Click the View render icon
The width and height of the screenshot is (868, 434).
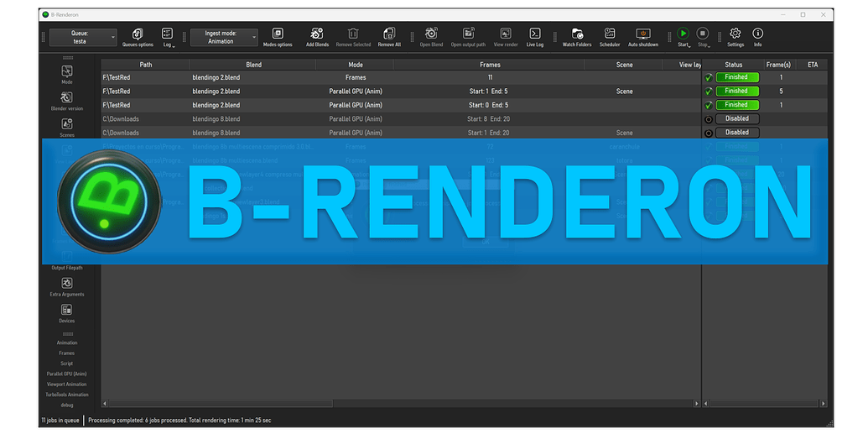[x=506, y=34]
